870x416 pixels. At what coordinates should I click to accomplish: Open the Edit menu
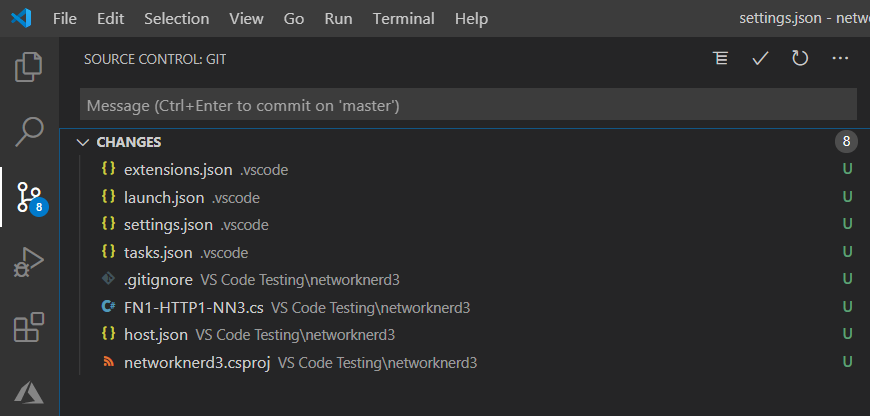110,18
